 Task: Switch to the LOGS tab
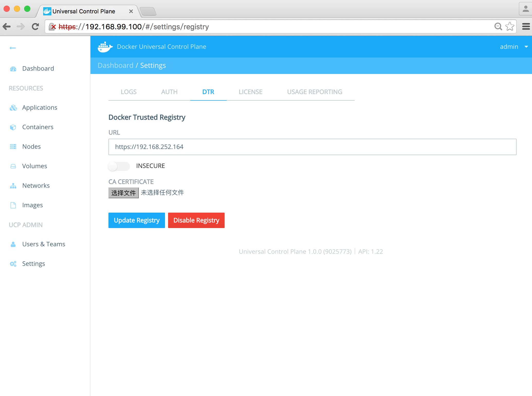[x=129, y=92]
